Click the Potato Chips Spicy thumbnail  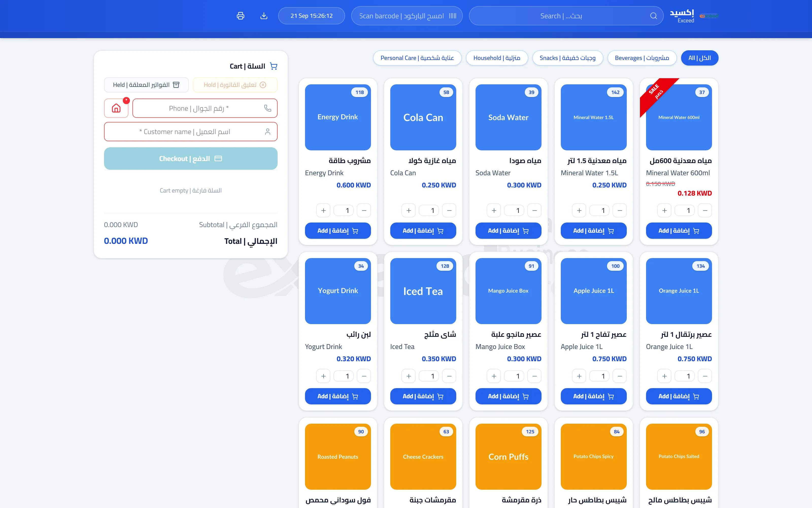tap(593, 456)
